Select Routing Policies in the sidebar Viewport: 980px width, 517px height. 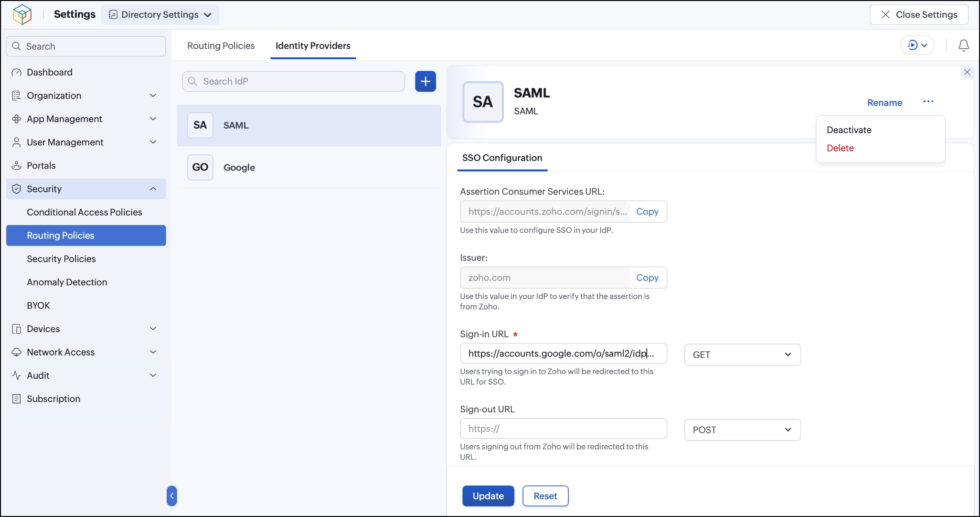click(x=86, y=236)
